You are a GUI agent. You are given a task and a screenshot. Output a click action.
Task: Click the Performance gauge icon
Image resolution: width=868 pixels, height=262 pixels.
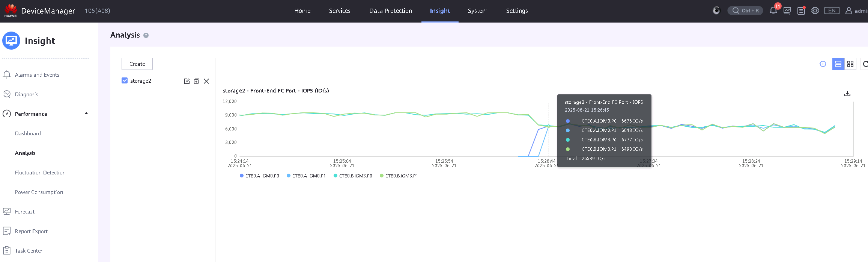[x=7, y=114]
